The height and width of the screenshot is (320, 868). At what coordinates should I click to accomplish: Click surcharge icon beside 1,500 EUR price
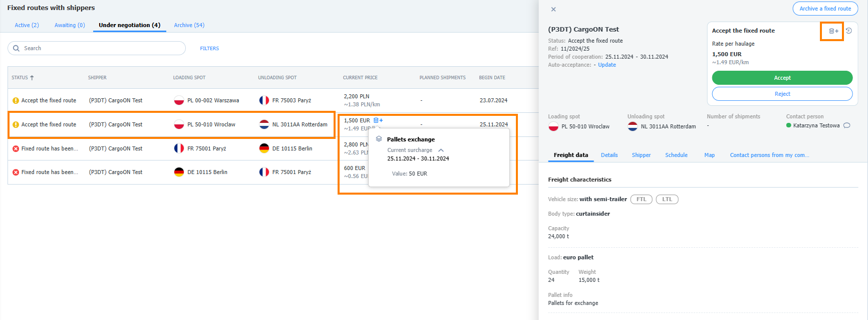(x=378, y=120)
